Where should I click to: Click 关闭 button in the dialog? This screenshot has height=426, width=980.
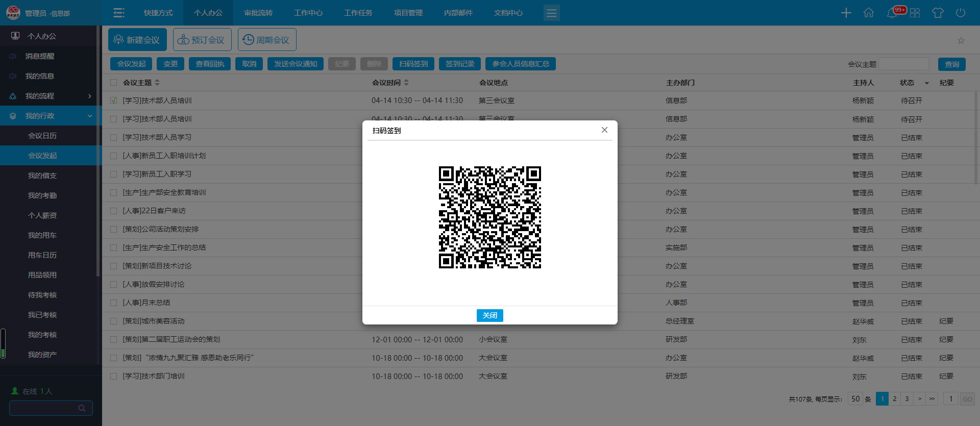tap(490, 315)
